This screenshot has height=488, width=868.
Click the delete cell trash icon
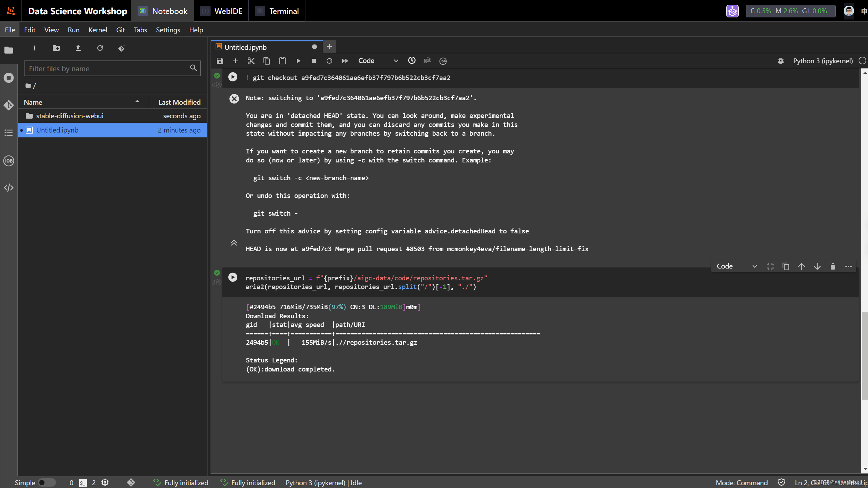(x=832, y=266)
